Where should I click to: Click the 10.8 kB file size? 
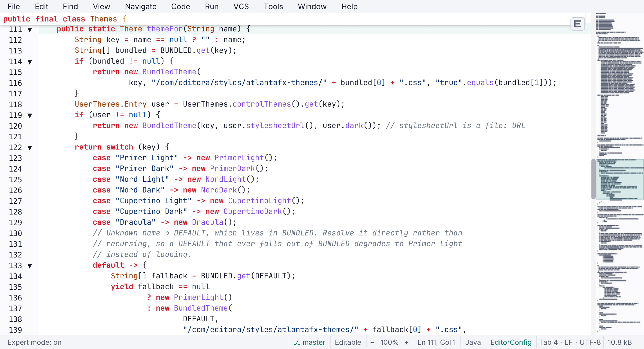coord(620,342)
